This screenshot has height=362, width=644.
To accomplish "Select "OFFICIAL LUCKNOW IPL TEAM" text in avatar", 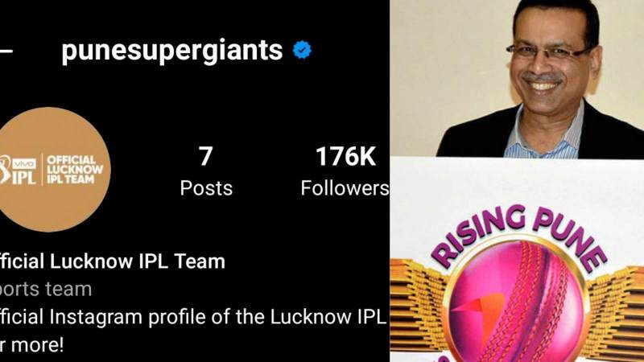I will [x=74, y=170].
